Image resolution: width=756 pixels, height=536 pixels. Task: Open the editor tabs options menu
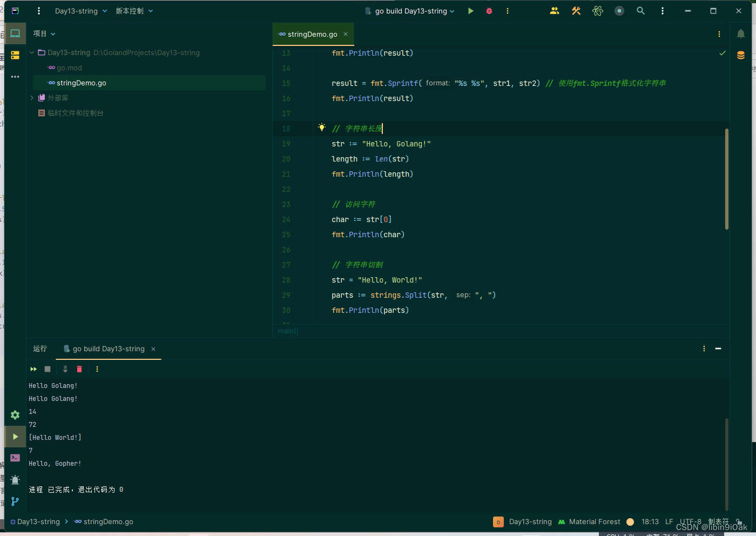[719, 34]
